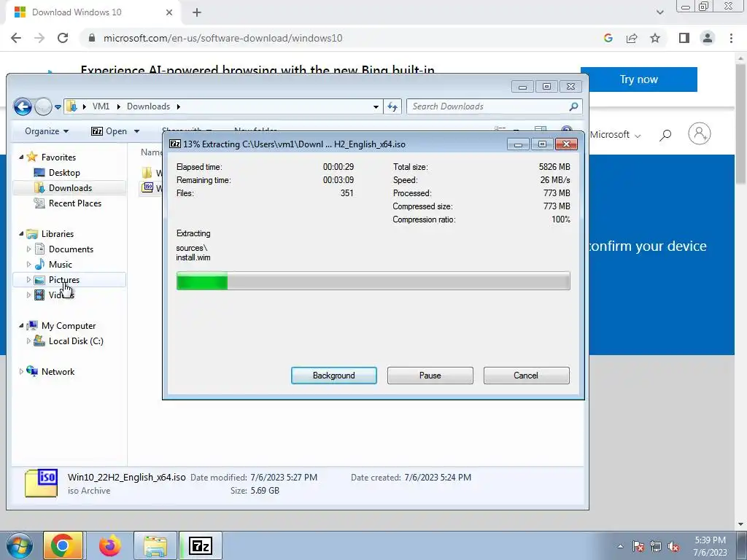Switch to Windows Explorer in taskbar
The height and width of the screenshot is (560, 747).
[155, 545]
